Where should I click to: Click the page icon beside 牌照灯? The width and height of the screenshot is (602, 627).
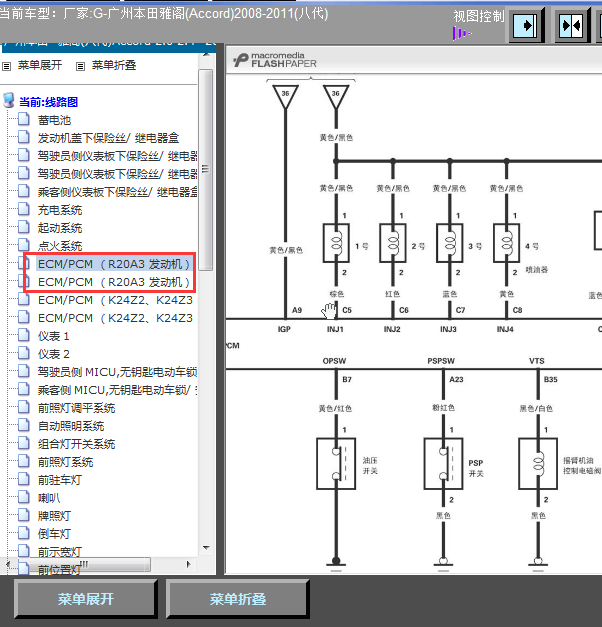pyautogui.click(x=24, y=515)
